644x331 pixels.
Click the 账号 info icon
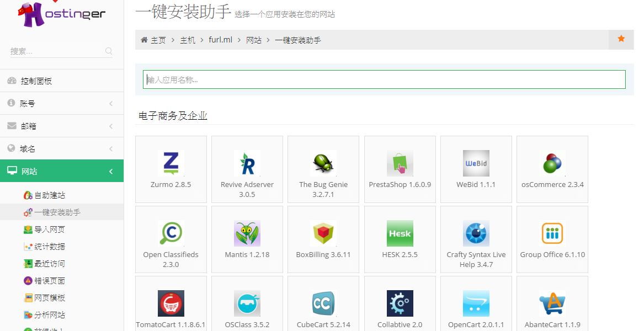coord(12,103)
